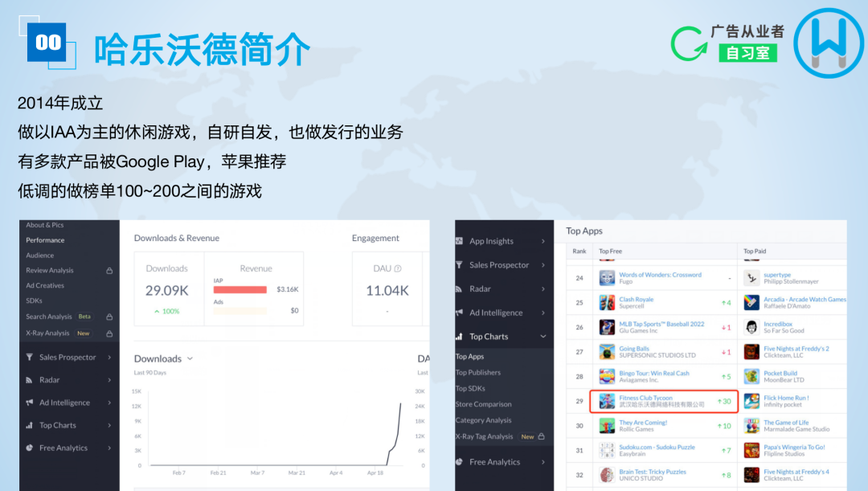
Task: Click the lock icon beside Search Analysis
Action: pyautogui.click(x=109, y=317)
